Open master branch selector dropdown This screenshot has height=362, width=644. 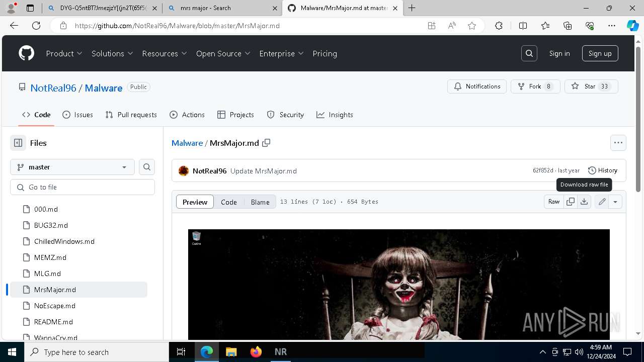coord(72,167)
